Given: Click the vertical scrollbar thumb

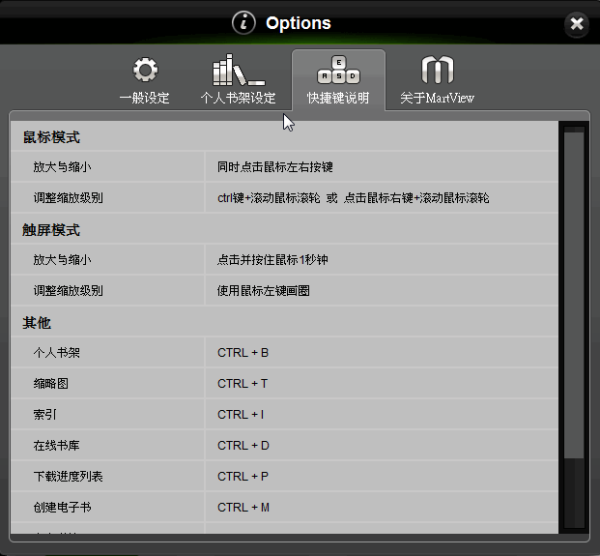Looking at the screenshot, I should tap(574, 295).
